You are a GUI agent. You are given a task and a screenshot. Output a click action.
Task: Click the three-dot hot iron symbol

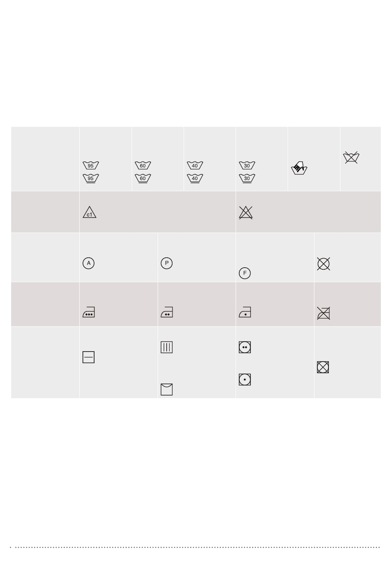(x=89, y=312)
